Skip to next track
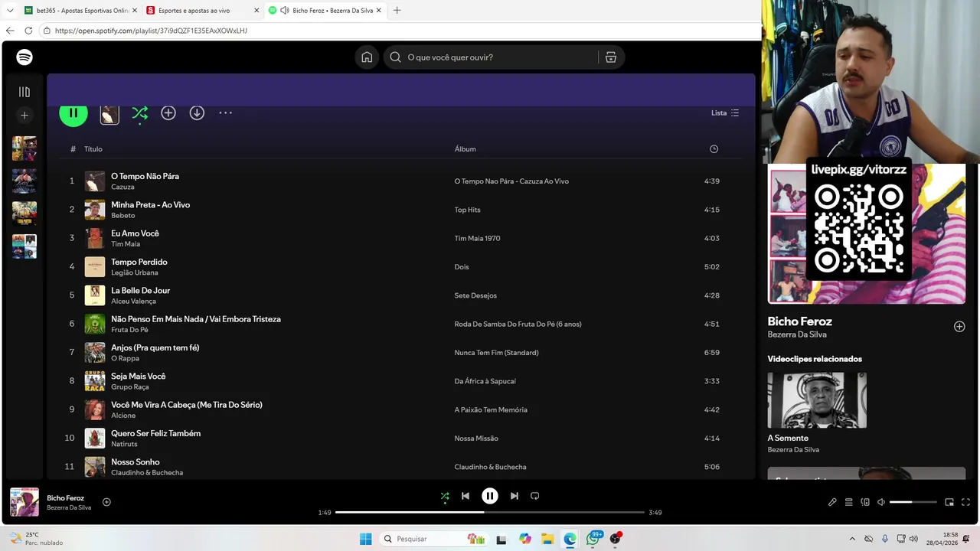The image size is (980, 551). click(x=514, y=496)
